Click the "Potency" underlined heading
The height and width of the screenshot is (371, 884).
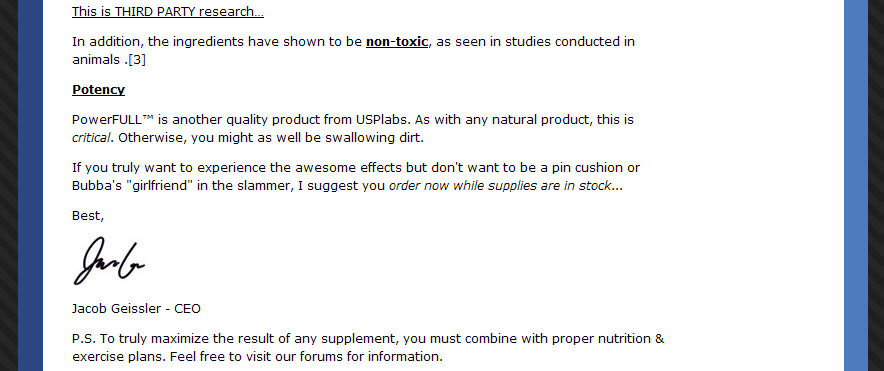[x=98, y=90]
